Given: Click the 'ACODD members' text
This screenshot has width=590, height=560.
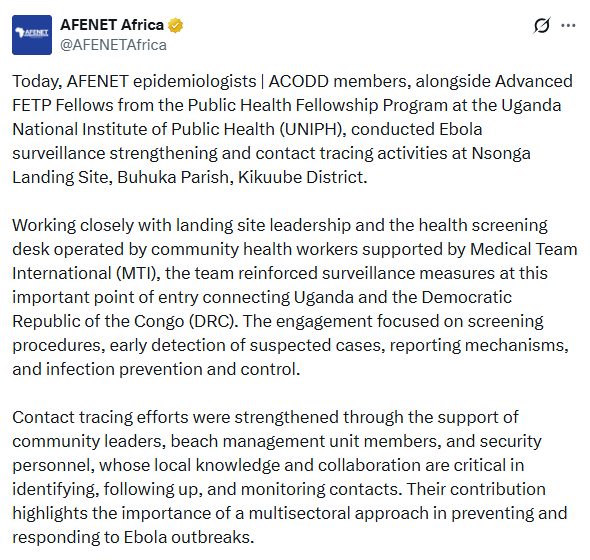Looking at the screenshot, I should (x=340, y=81).
